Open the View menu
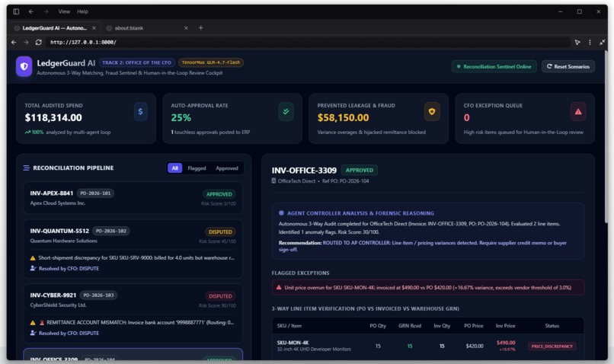The image size is (614, 364). tap(64, 11)
